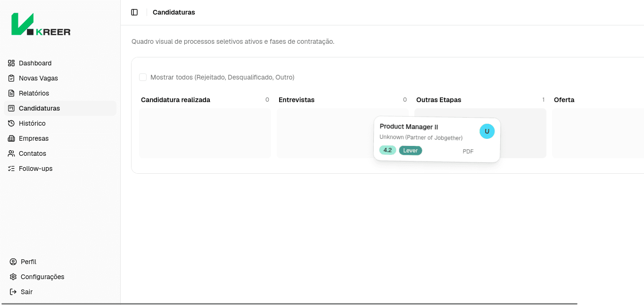The height and width of the screenshot is (305, 644).
Task: Go to Follow-ups
Action: pyautogui.click(x=60, y=169)
